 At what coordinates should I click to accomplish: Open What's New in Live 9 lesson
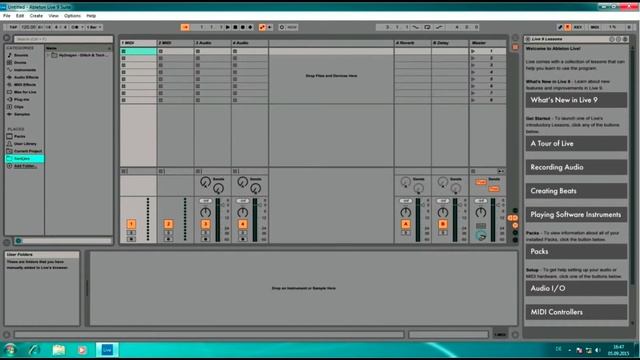click(576, 100)
